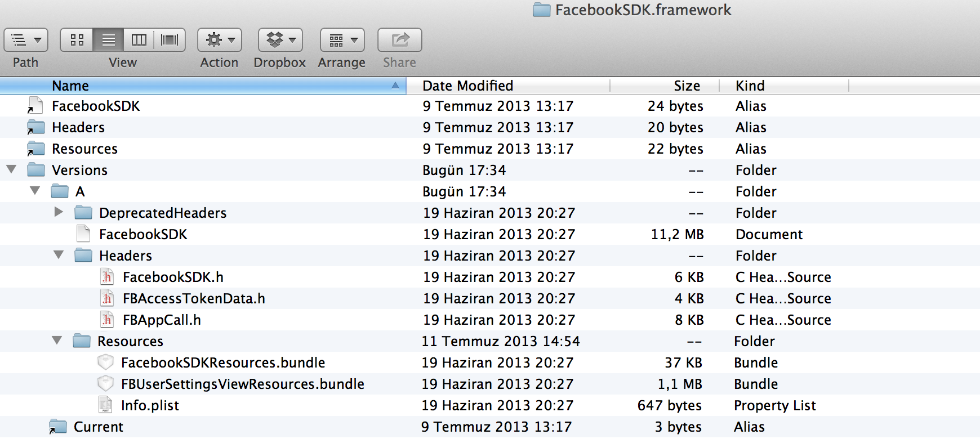Select the FBUserSettingsViewResources.bundle icon

pyautogui.click(x=105, y=383)
